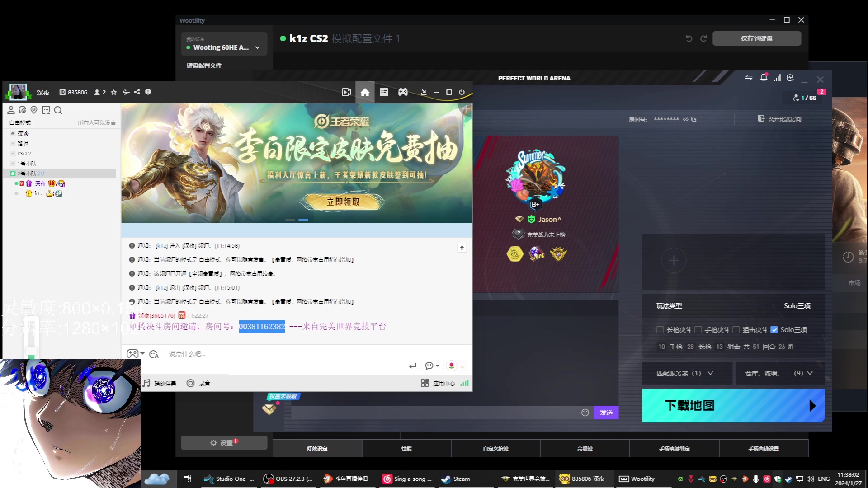Screen dimensions: 868x488
Task: Copy the room number with copy icon
Action: [694, 119]
